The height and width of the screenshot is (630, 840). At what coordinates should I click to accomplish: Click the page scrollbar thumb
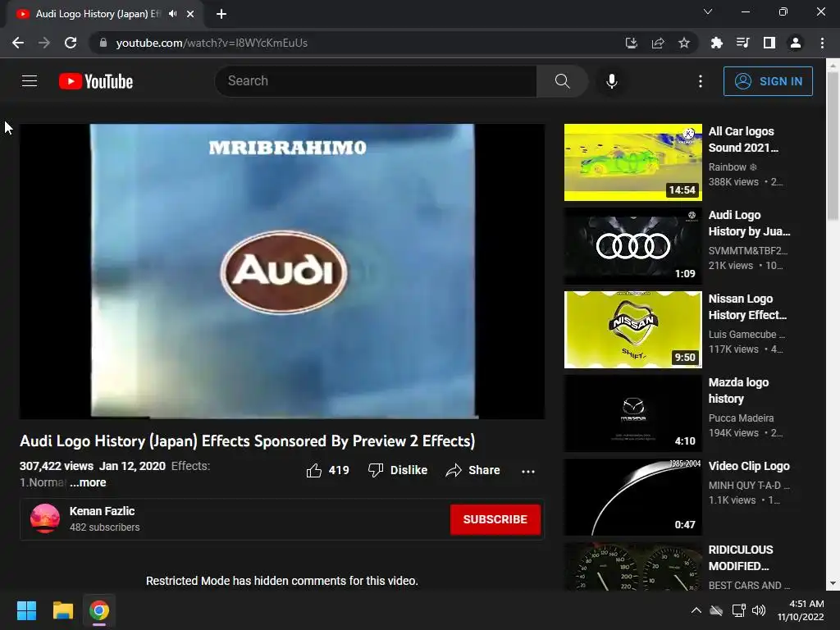[x=833, y=145]
